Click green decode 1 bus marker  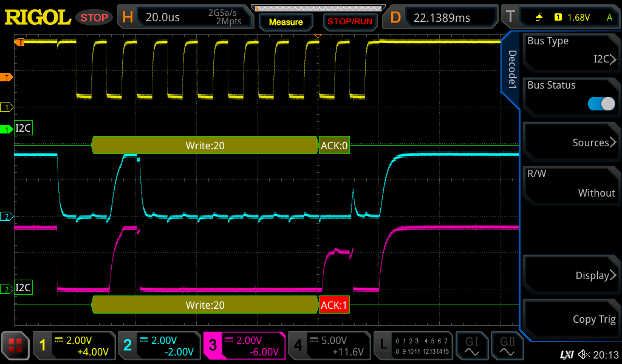click(6, 129)
